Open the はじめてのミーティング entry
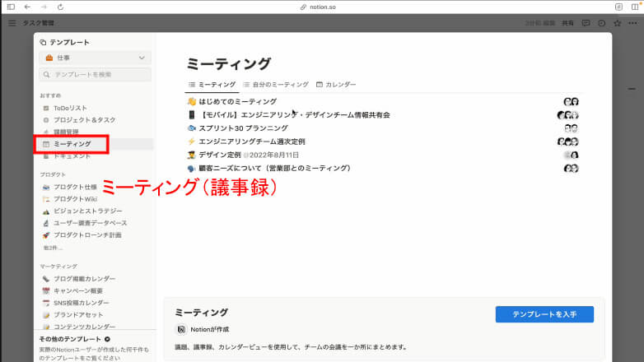The height and width of the screenshot is (362, 644). [237, 101]
